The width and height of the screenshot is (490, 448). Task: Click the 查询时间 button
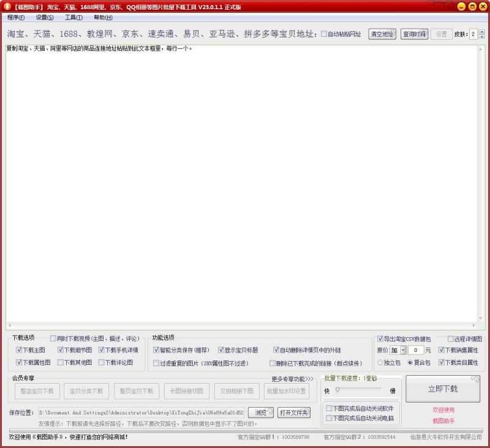pos(414,34)
